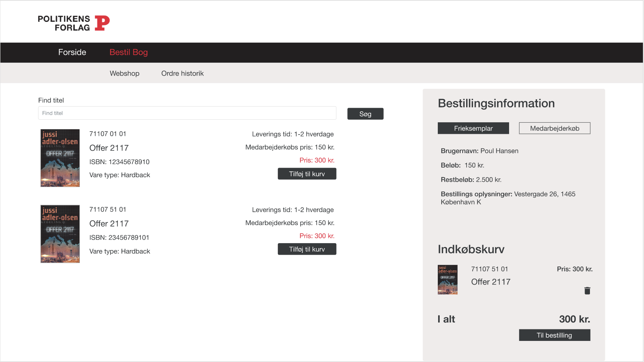644x362 pixels.
Task: Open second Offer 2117 title link
Action: 109,224
